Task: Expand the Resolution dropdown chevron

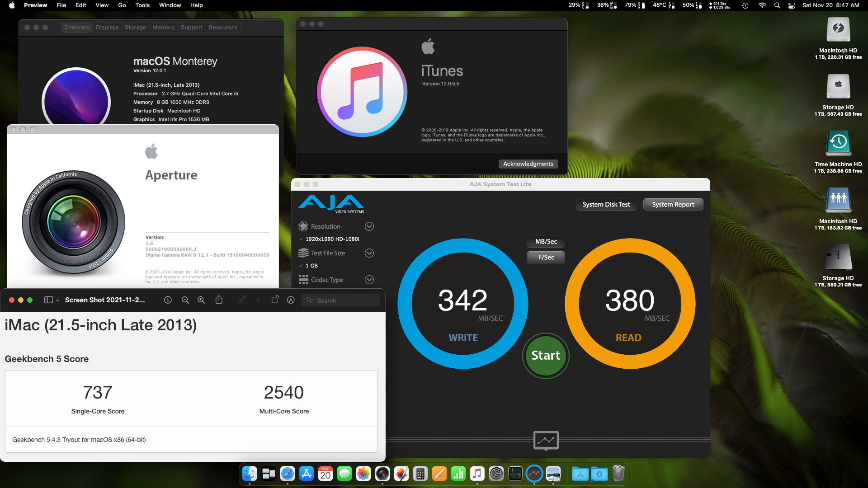Action: click(369, 226)
